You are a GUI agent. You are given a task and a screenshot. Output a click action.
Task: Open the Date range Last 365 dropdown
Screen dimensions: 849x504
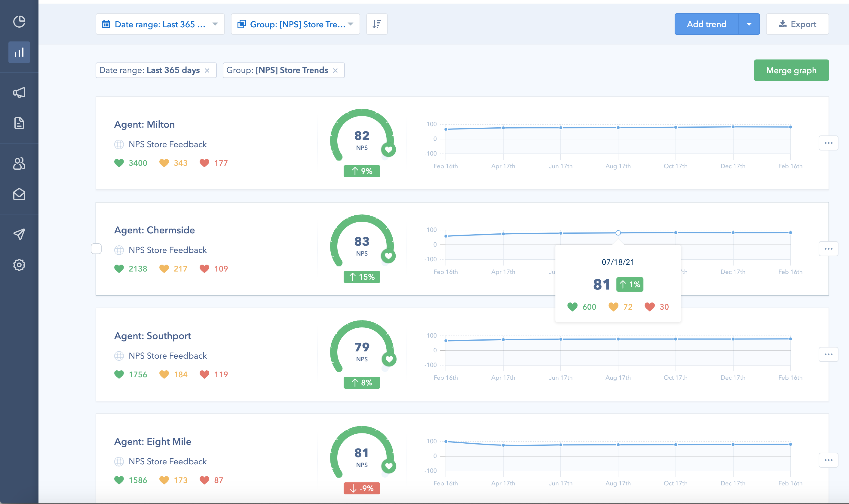click(x=160, y=24)
